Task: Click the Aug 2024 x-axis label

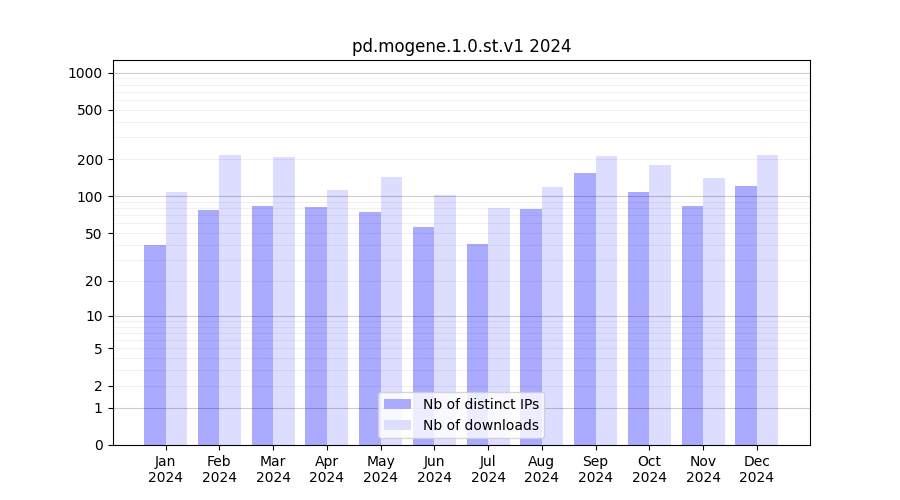Action: click(x=542, y=469)
